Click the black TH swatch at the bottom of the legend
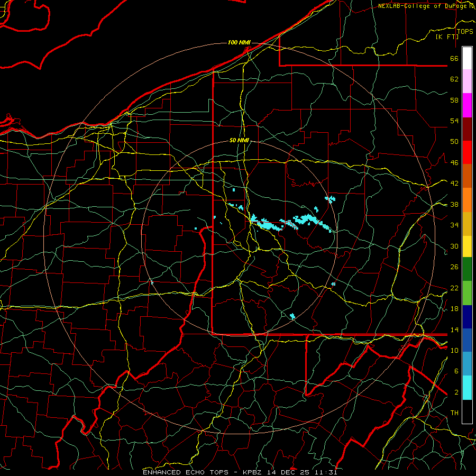 tap(467, 411)
